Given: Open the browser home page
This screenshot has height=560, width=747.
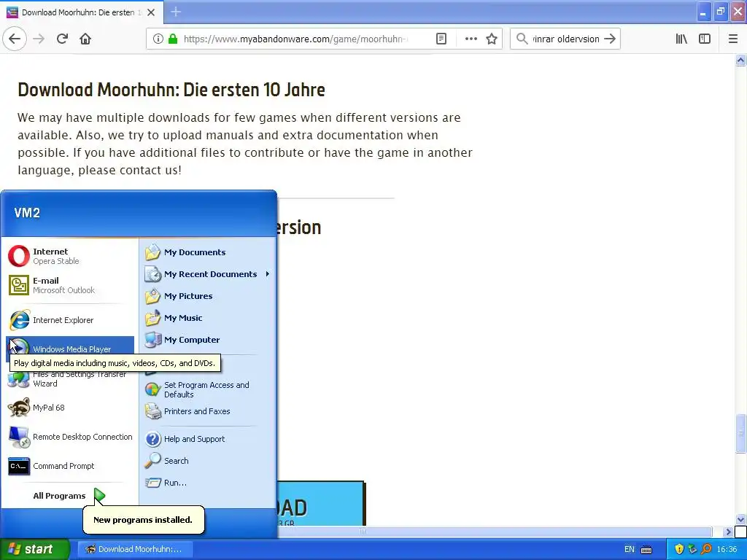Looking at the screenshot, I should (85, 39).
